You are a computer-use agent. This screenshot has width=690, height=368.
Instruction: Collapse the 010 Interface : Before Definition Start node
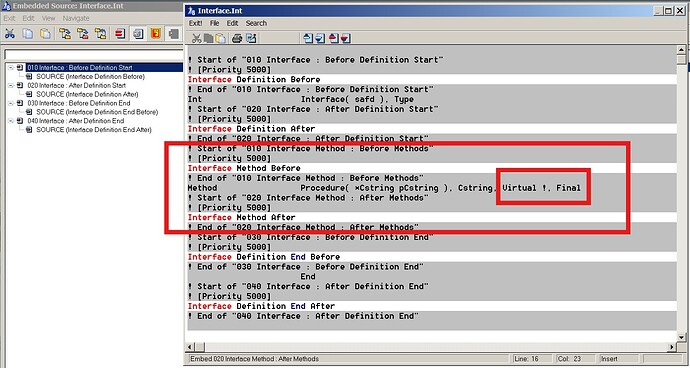pos(11,68)
